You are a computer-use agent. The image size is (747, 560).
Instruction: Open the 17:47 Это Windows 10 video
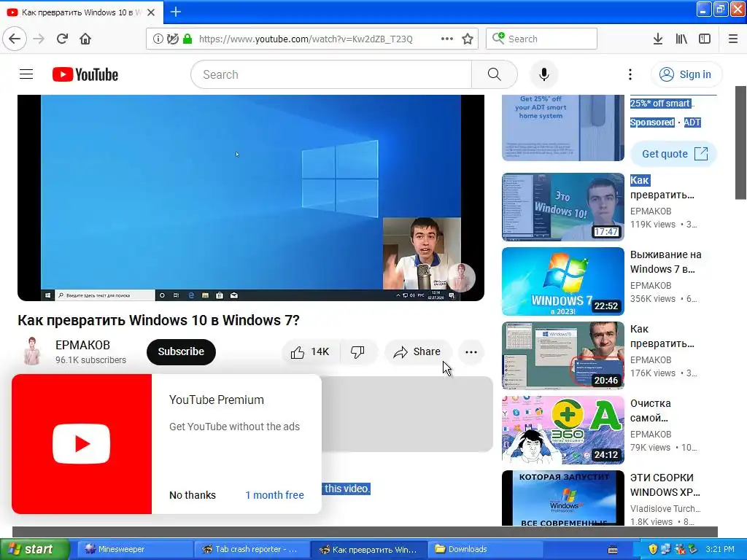coord(562,206)
